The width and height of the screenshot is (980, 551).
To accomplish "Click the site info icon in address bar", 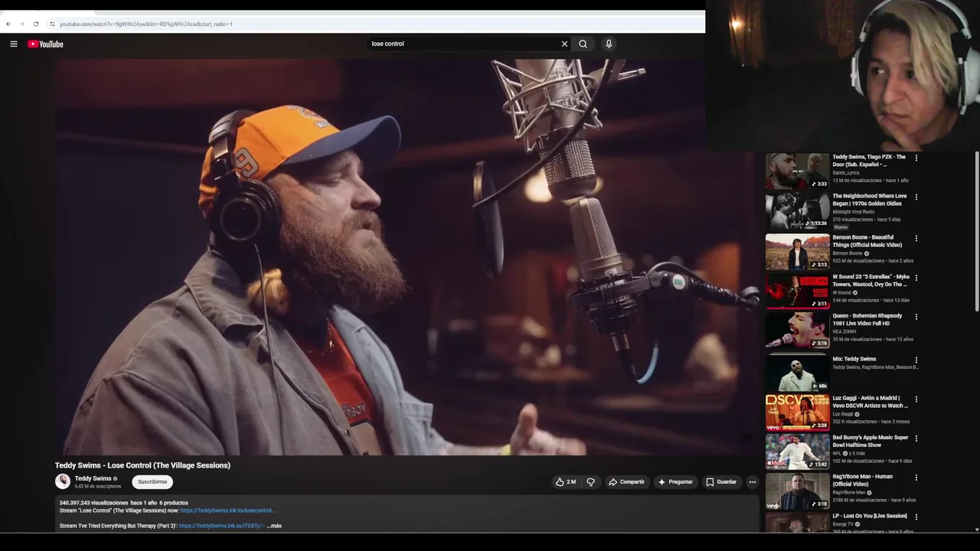I will 52,24.
